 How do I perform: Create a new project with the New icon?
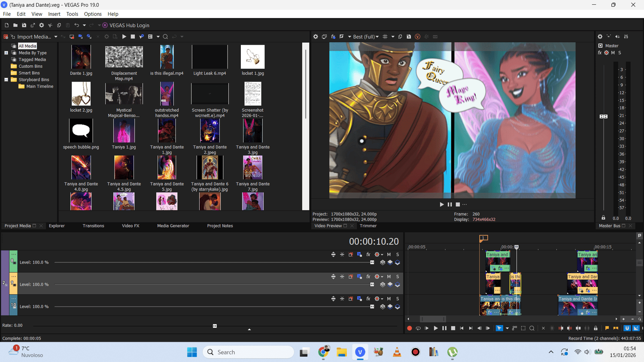(6, 25)
